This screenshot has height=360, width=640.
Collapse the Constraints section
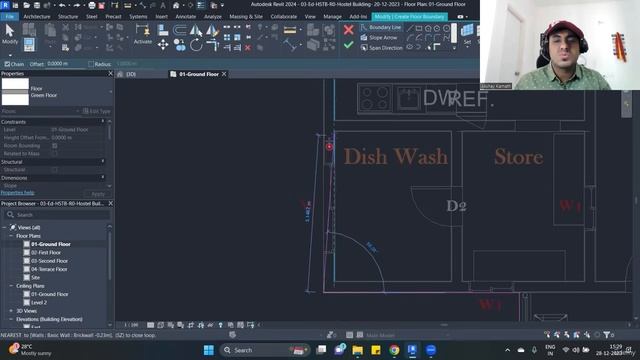102,122
